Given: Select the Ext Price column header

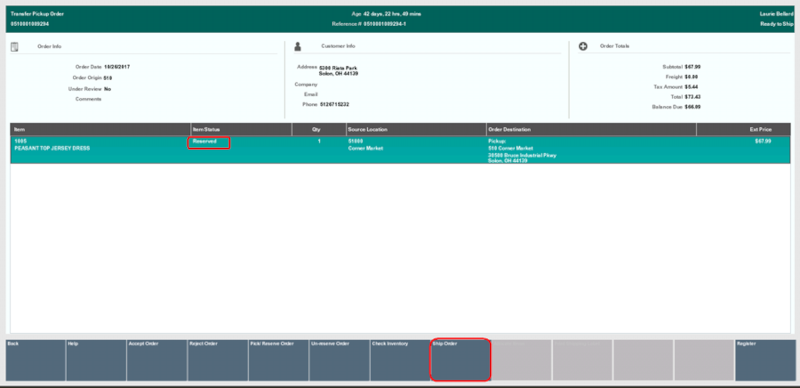Looking at the screenshot, I should 743,130.
